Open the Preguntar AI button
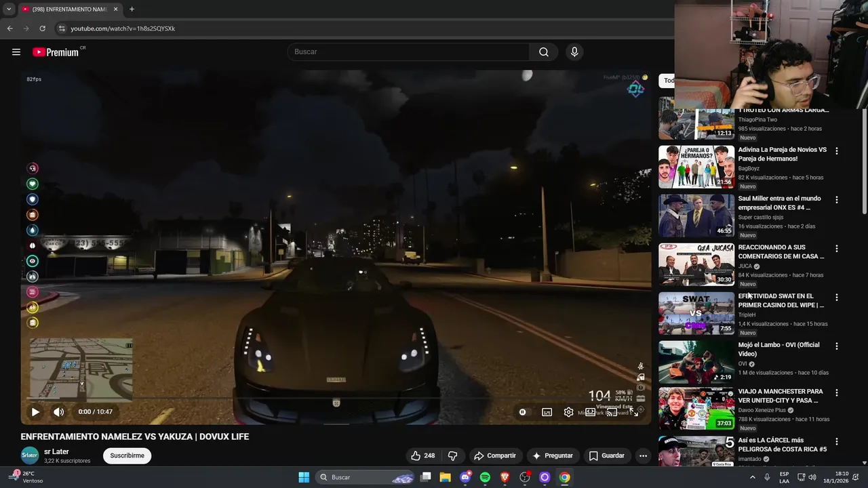The image size is (868, 488). [553, 455]
